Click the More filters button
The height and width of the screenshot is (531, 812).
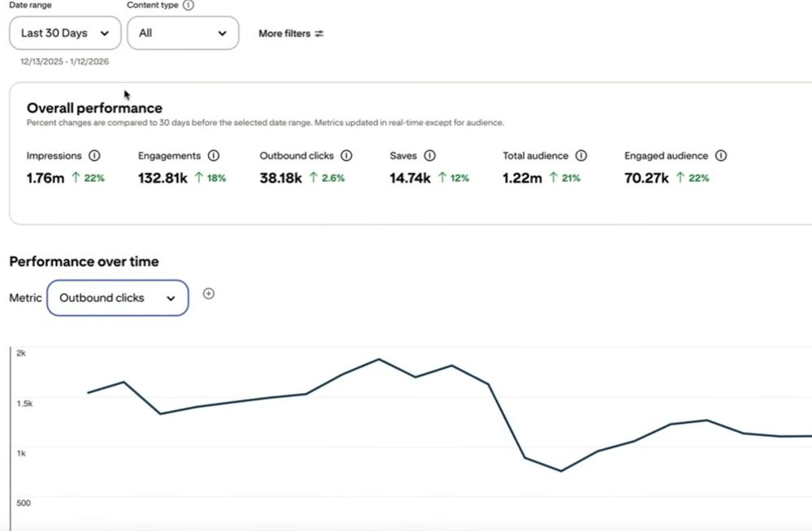tap(291, 33)
